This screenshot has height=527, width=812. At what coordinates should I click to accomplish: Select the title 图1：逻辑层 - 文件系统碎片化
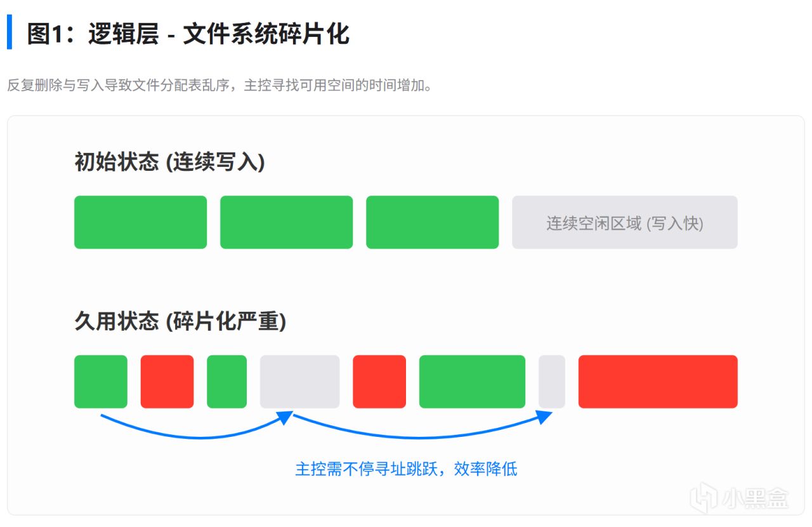click(188, 34)
